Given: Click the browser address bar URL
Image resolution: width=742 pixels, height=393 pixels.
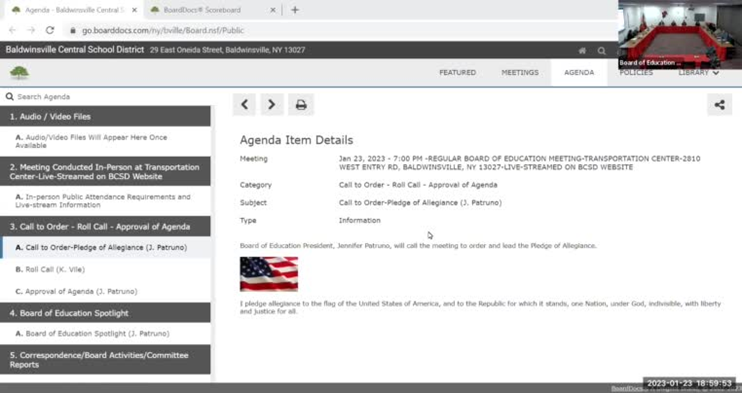Looking at the screenshot, I should (163, 30).
